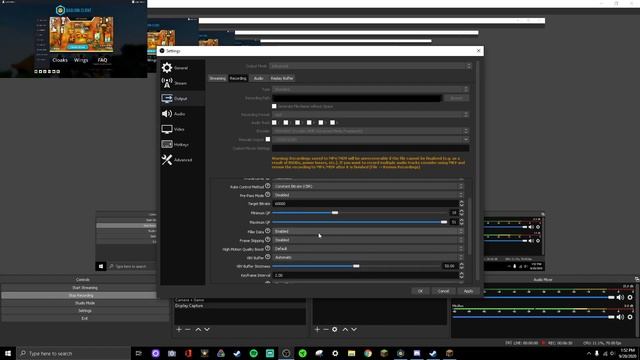Open Video settings with the monitor icon
Viewport: 640px width, 360px height.
167,129
